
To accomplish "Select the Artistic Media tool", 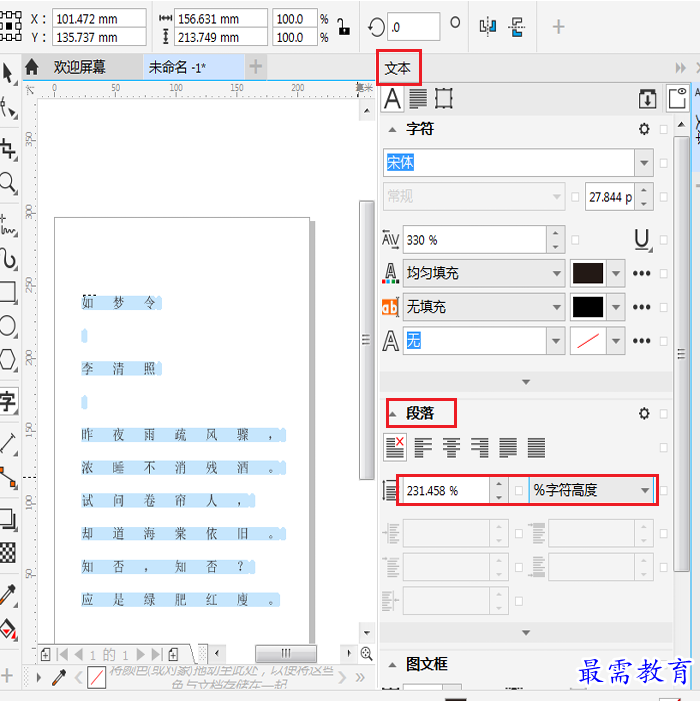I will [8, 259].
